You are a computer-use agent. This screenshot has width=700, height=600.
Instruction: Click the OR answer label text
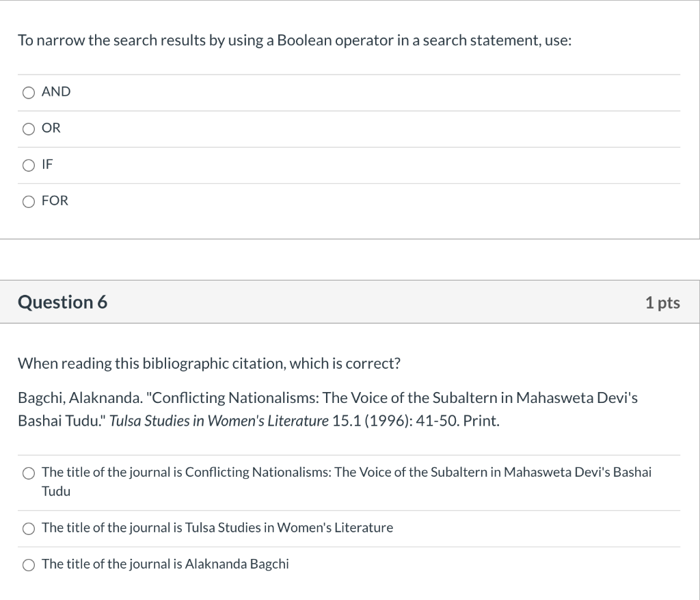click(x=51, y=128)
